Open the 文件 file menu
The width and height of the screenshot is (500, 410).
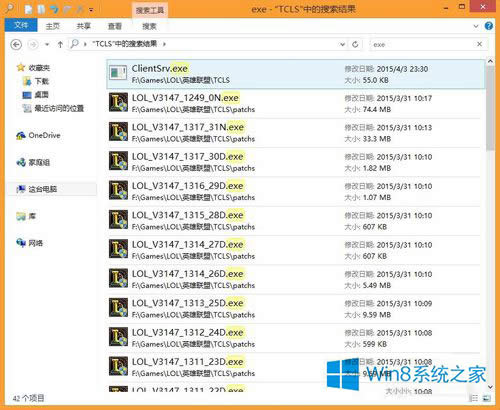pyautogui.click(x=21, y=25)
